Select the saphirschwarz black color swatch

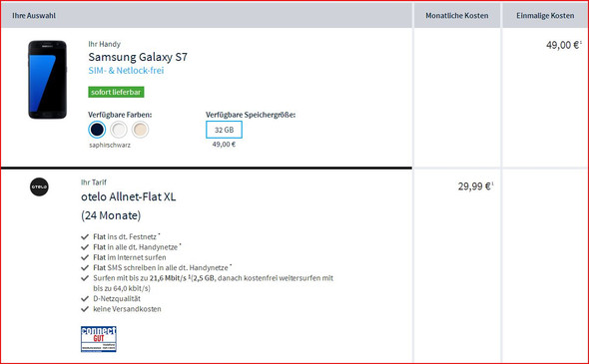(97, 130)
